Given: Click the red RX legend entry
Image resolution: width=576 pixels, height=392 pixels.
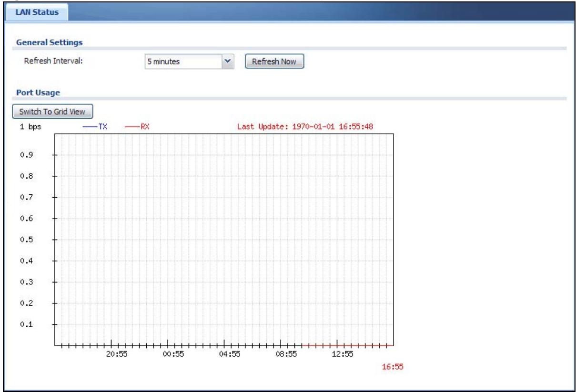Looking at the screenshot, I should 138,127.
